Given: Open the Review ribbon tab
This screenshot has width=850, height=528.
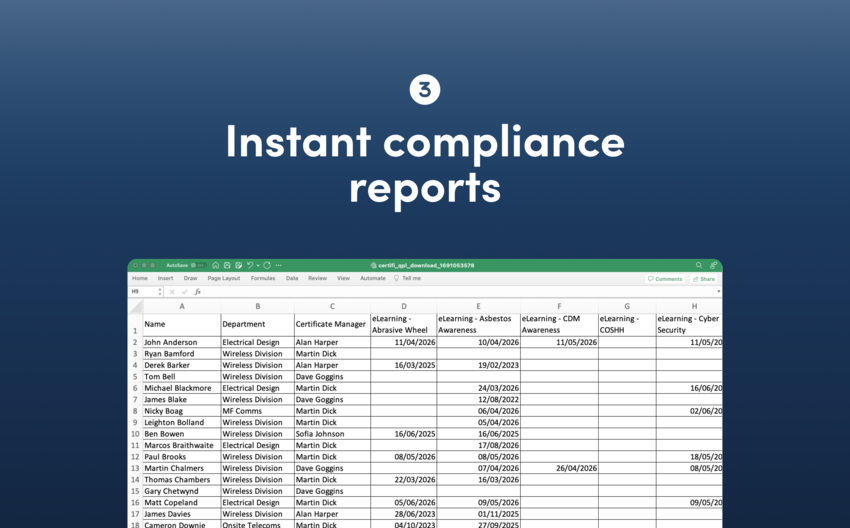Looking at the screenshot, I should 318,279.
